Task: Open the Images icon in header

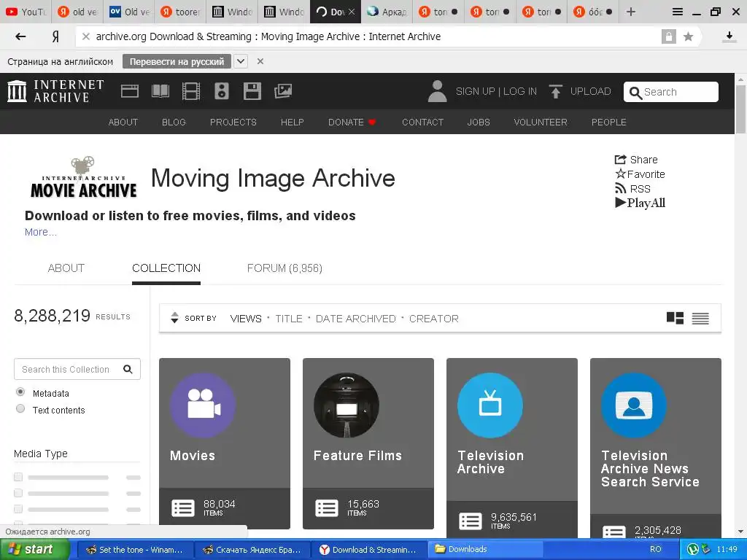Action: [x=283, y=91]
